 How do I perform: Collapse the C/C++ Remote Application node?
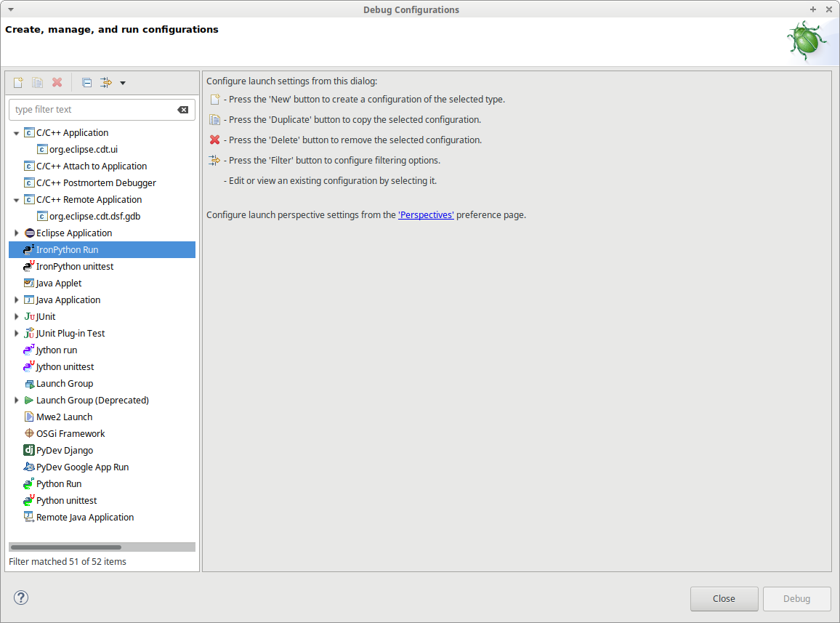(x=16, y=200)
